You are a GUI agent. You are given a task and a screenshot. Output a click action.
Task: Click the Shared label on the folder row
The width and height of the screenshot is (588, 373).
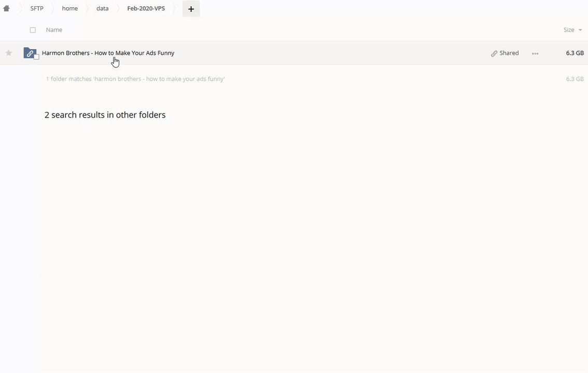(x=509, y=53)
